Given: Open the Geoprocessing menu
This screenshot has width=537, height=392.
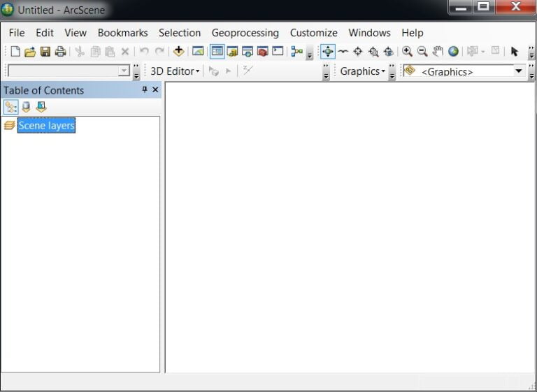Looking at the screenshot, I should coord(245,33).
